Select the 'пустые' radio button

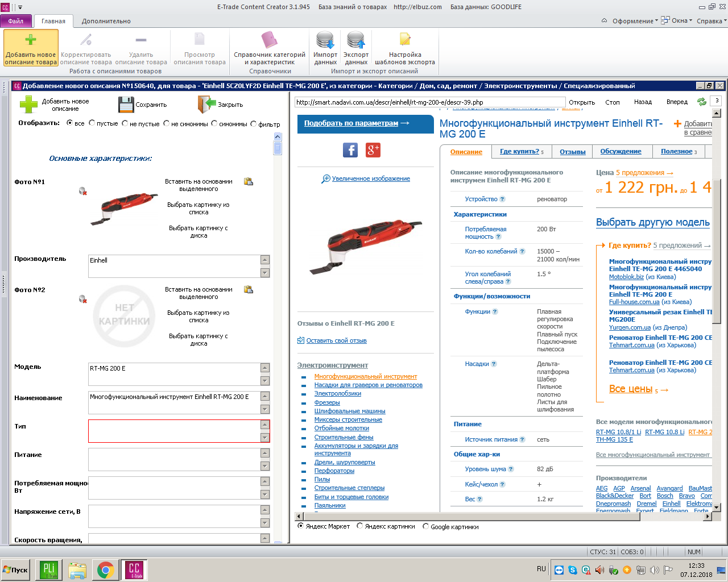click(x=92, y=123)
